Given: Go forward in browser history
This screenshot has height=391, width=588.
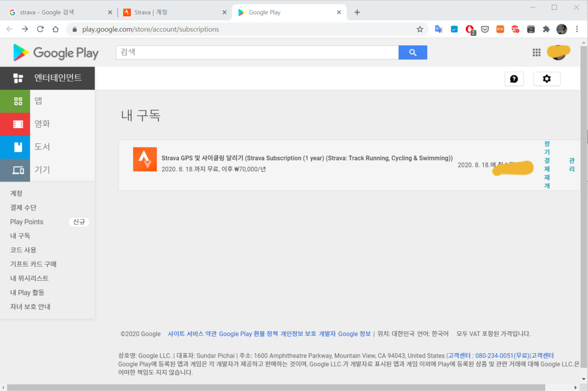Looking at the screenshot, I should pyautogui.click(x=25, y=29).
